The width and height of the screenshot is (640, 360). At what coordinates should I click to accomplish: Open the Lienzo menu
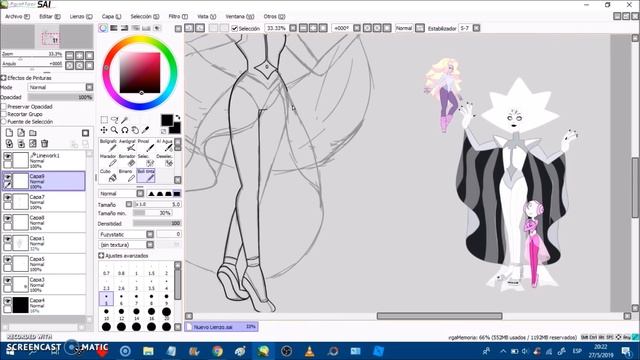[x=81, y=16]
